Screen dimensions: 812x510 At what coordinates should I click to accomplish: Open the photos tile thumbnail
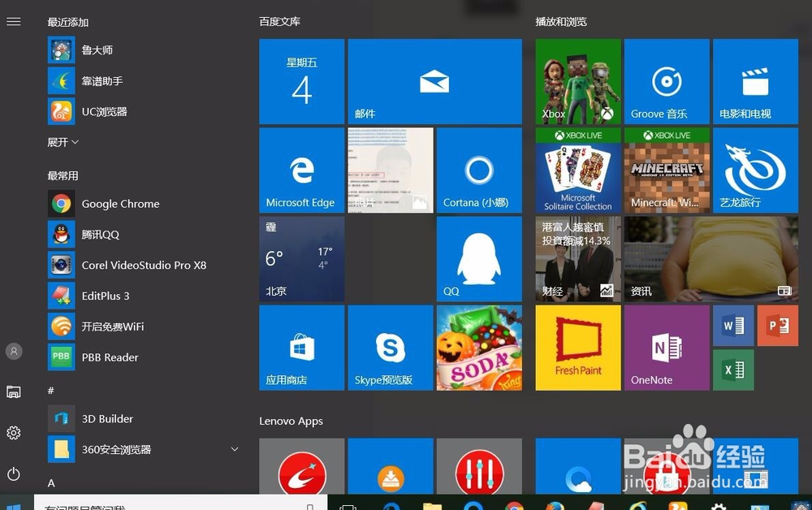pos(391,171)
